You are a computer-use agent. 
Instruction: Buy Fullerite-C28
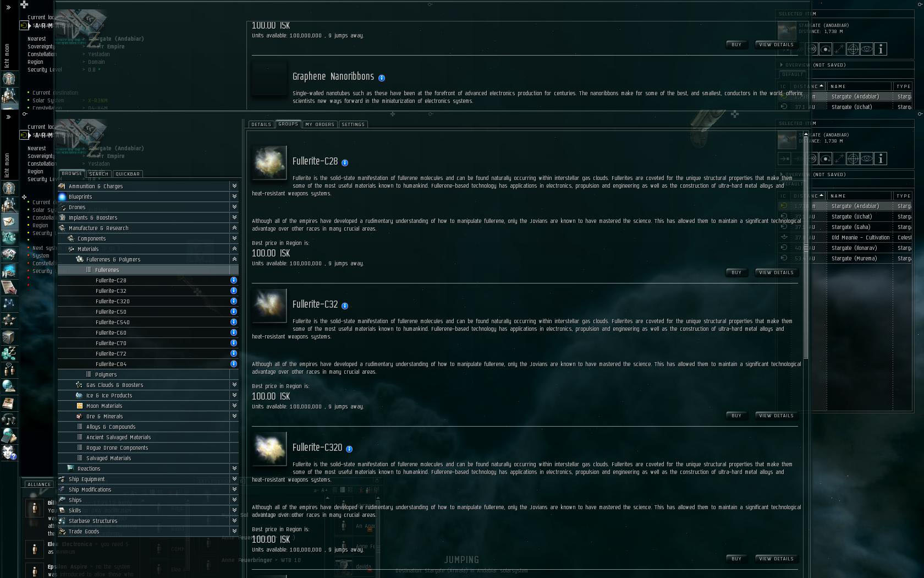pyautogui.click(x=736, y=272)
